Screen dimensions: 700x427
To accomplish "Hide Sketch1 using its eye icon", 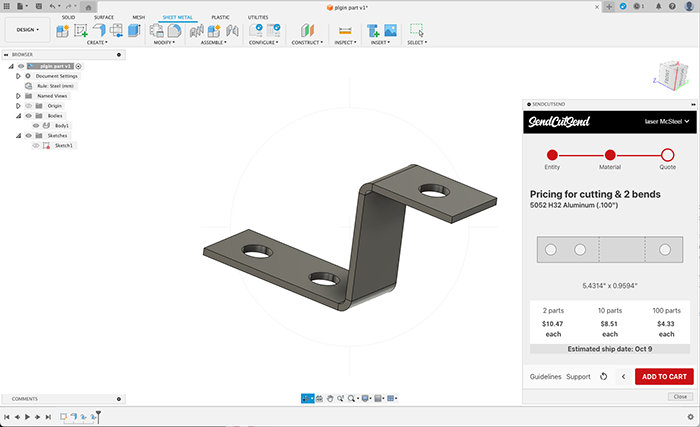I will [x=36, y=145].
